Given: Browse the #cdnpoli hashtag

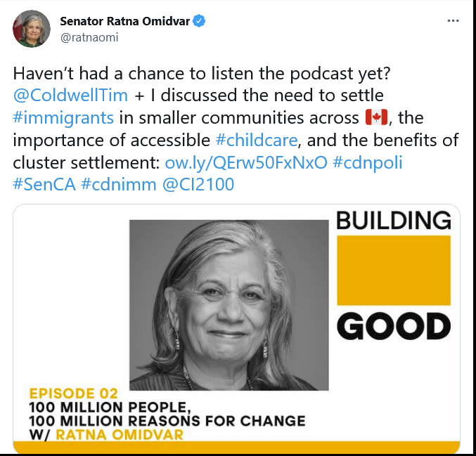Looking at the screenshot, I should point(367,164).
